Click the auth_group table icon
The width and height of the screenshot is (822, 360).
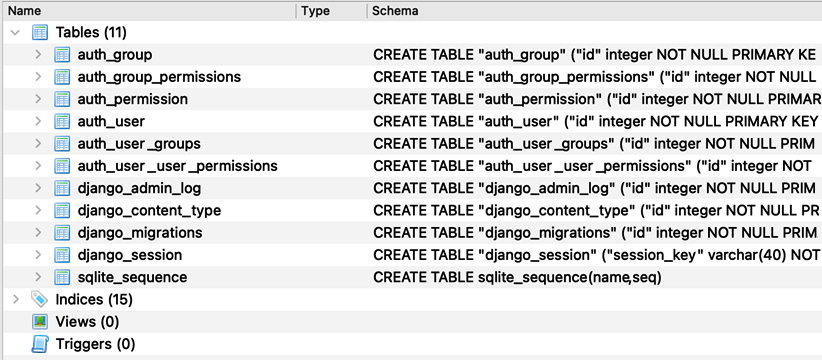62,54
